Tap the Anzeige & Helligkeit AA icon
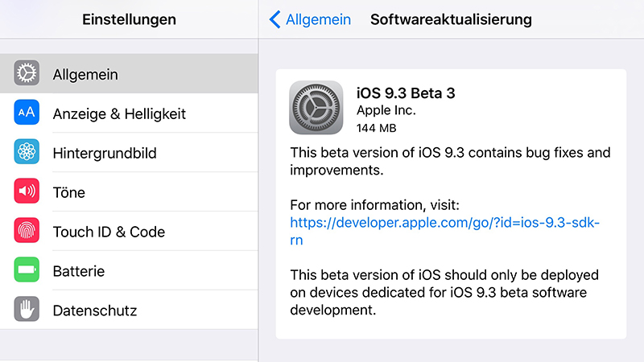Image resolution: width=644 pixels, height=362 pixels. point(27,112)
